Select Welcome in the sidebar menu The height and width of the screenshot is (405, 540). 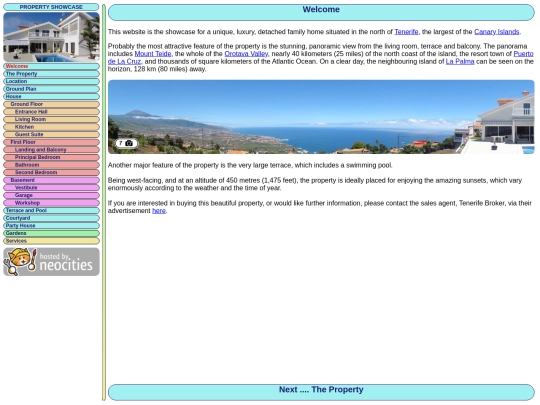pos(51,66)
